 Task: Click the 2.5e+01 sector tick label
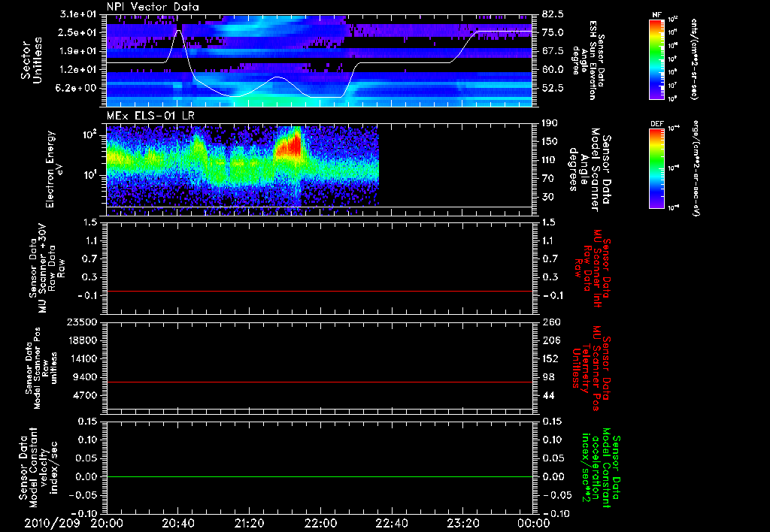[79, 32]
